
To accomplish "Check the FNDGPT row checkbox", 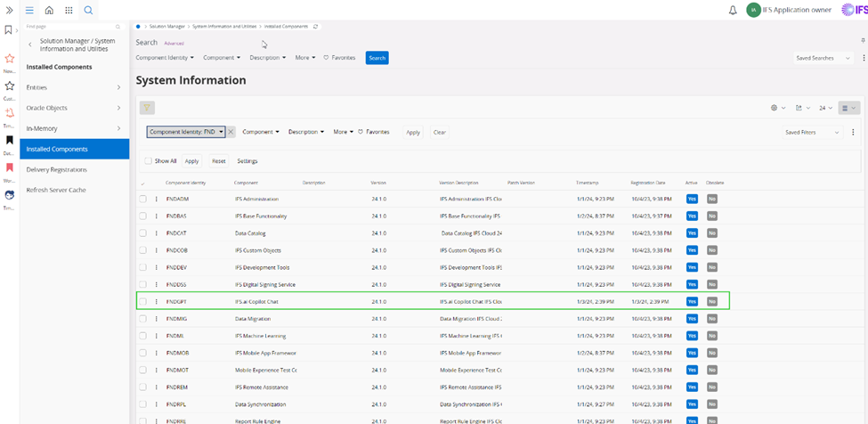I will coord(142,302).
